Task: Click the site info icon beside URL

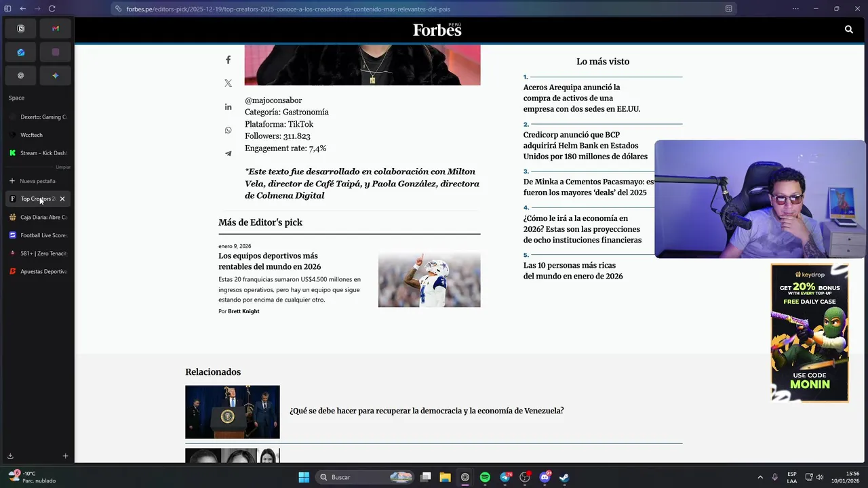Action: (x=118, y=9)
